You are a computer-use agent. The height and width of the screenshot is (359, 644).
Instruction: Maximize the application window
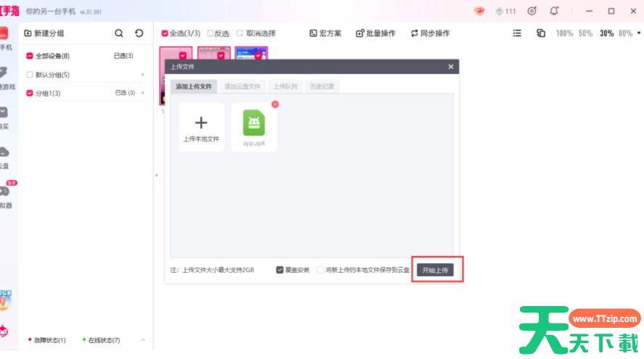(x=611, y=11)
